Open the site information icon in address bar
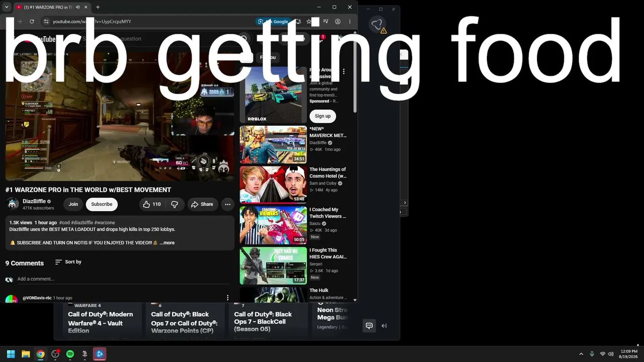 (46, 22)
